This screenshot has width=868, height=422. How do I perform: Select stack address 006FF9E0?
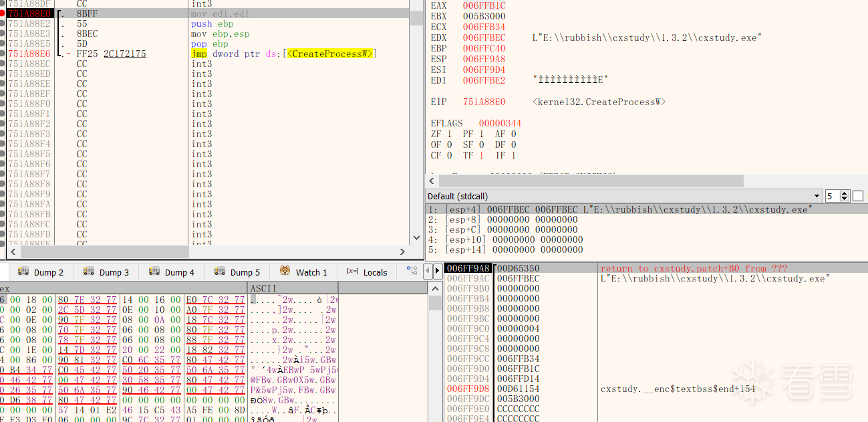[x=468, y=409]
